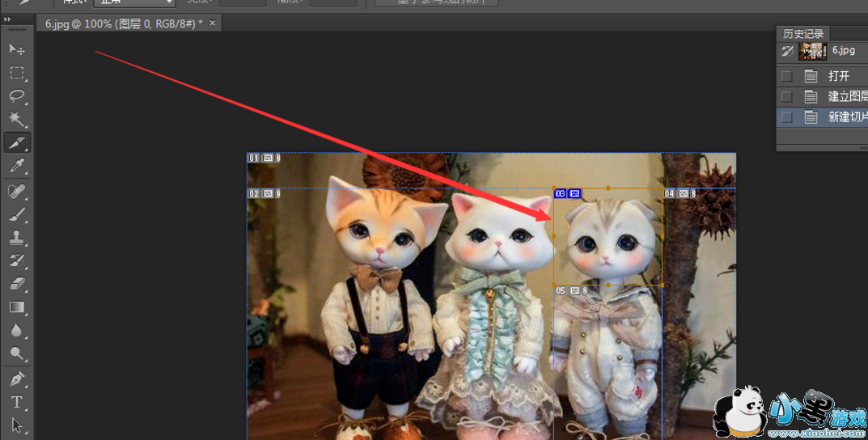868x440 pixels.
Task: Select the Slice tool
Action: pos(17,142)
